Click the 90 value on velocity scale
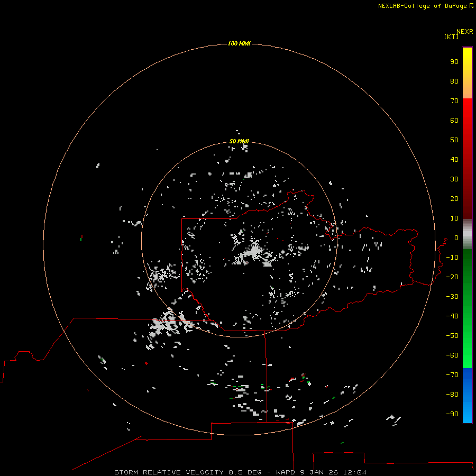The height and width of the screenshot is (476, 476). [454, 62]
